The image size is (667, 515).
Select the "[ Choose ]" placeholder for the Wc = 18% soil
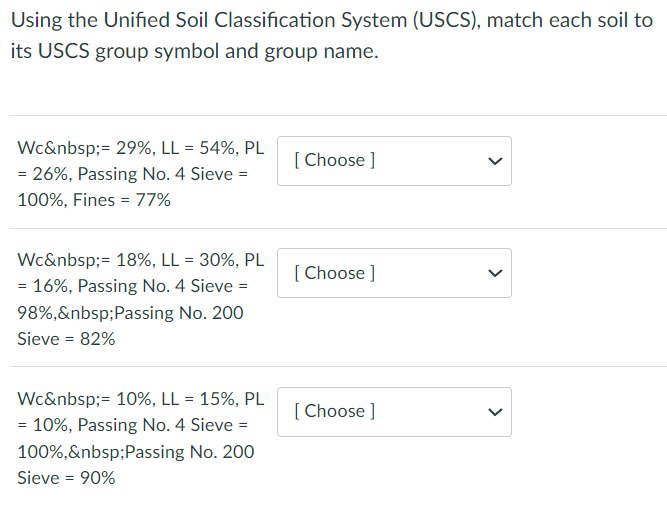[x=336, y=273]
